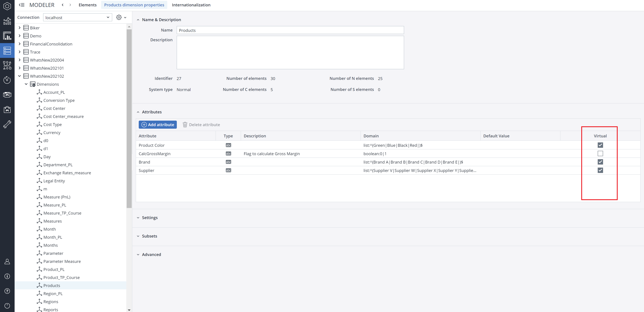
Task: Uncheck Virtual for Supplier attribute
Action: [600, 170]
